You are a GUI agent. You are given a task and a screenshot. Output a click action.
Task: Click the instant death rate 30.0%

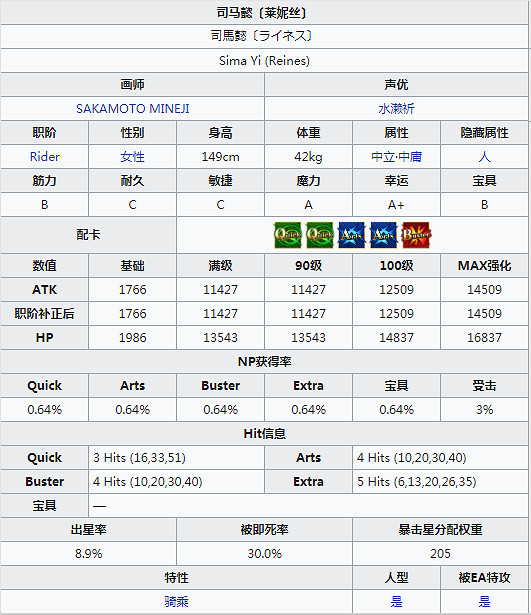click(x=265, y=554)
